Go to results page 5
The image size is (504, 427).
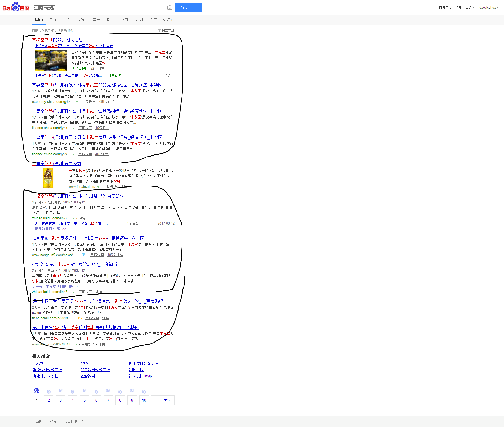tap(84, 400)
